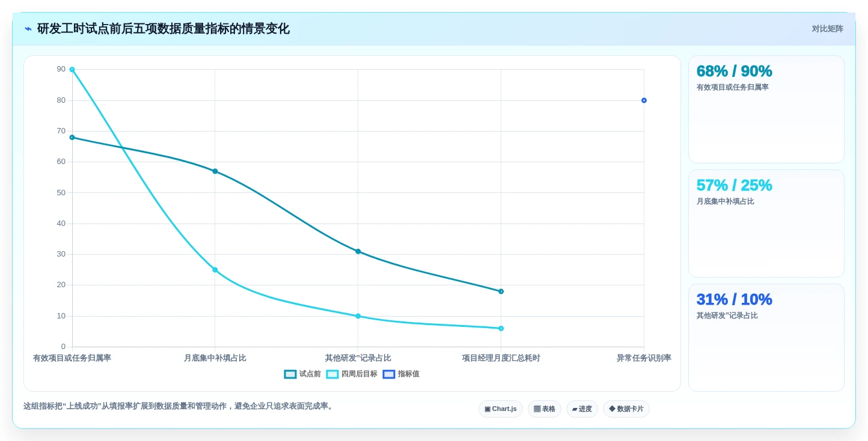Open the 对比矩阵 label

pos(827,29)
